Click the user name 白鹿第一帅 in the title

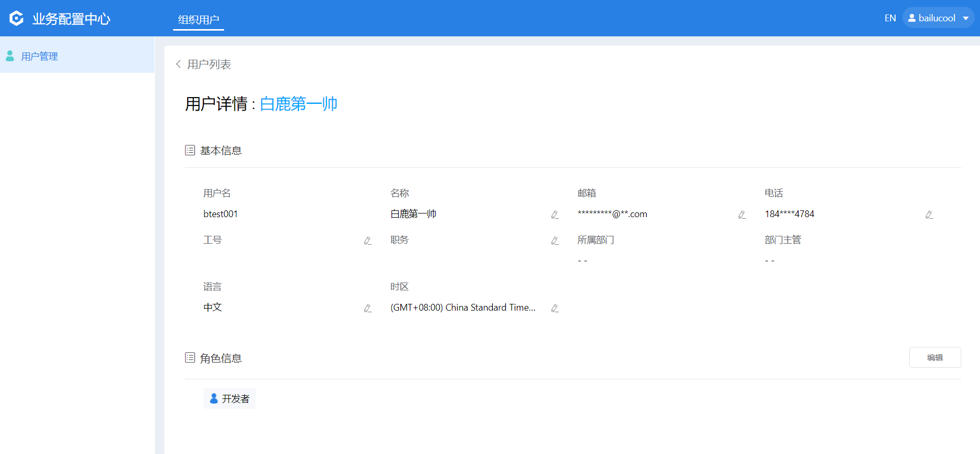click(298, 104)
